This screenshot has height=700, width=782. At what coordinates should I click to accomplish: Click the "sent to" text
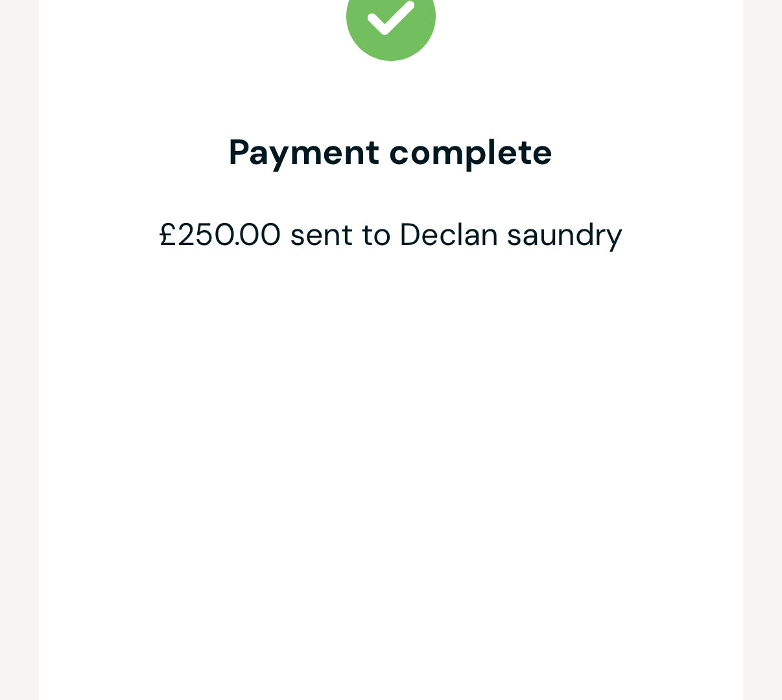[x=340, y=235]
